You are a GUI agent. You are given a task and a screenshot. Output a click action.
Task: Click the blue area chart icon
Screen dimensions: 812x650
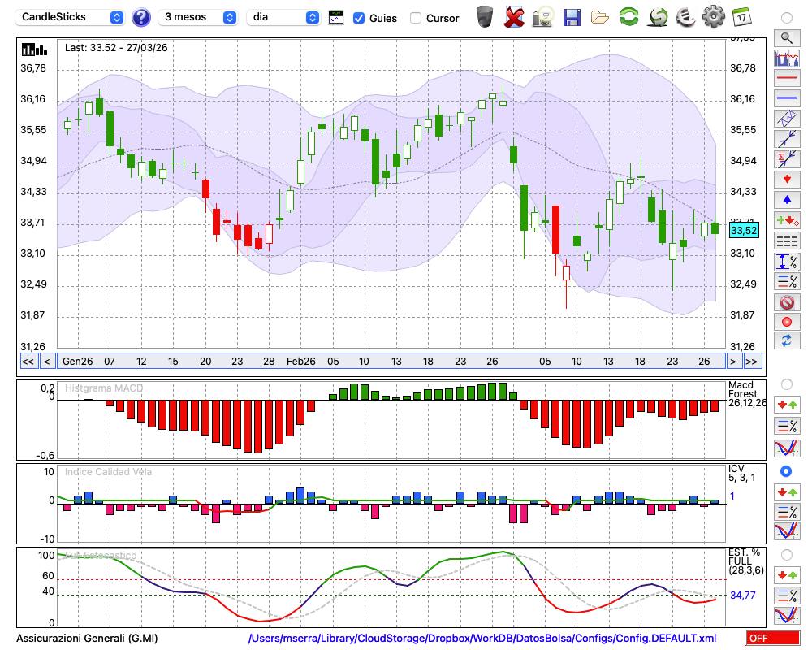pos(787,58)
